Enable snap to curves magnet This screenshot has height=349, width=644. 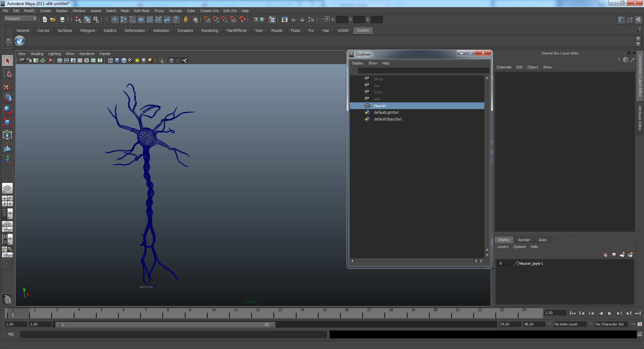pyautogui.click(x=216, y=19)
